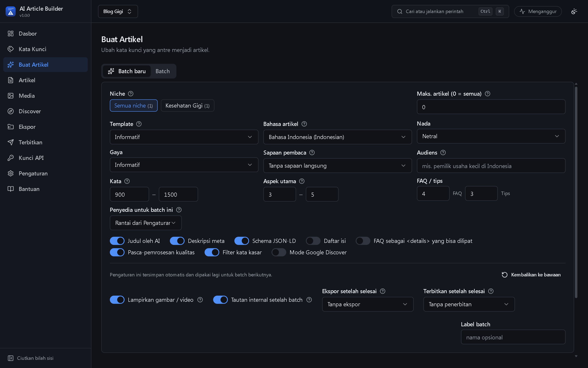
Task: Click the Label batch input field
Action: point(513,337)
